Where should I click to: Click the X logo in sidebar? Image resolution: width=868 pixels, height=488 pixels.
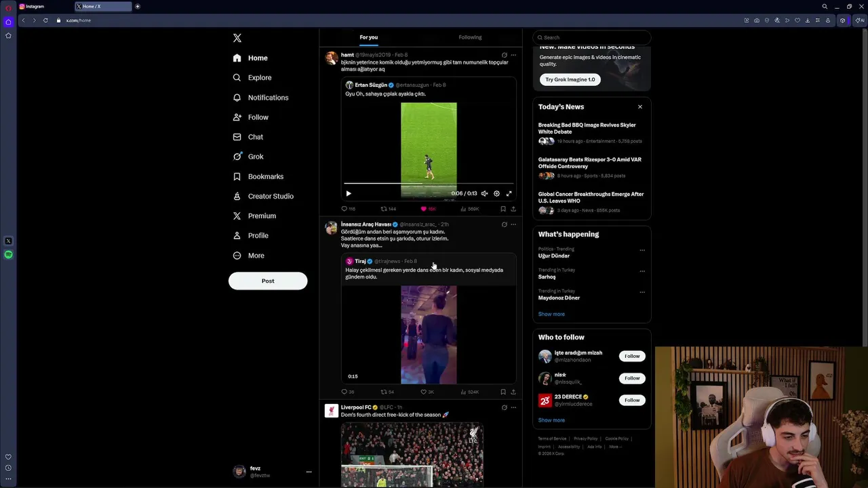(237, 38)
